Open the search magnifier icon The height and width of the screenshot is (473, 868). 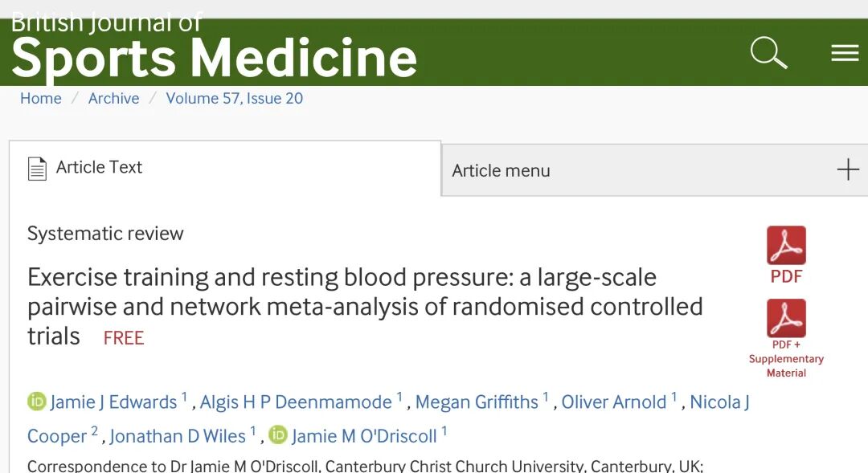click(768, 53)
